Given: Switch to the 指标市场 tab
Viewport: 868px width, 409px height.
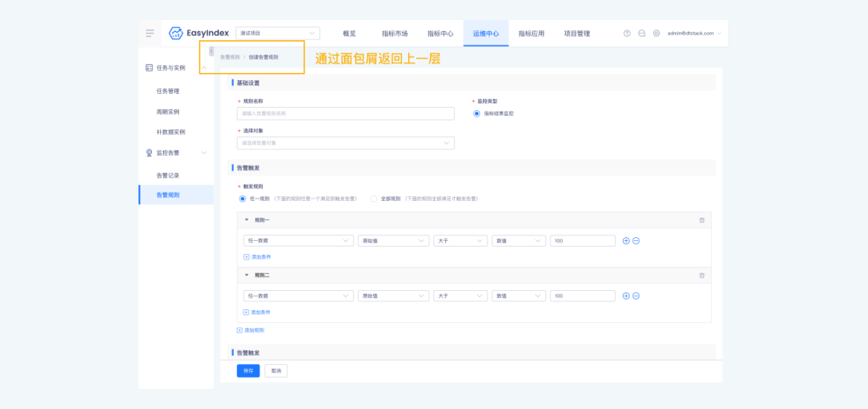Looking at the screenshot, I should 395,34.
